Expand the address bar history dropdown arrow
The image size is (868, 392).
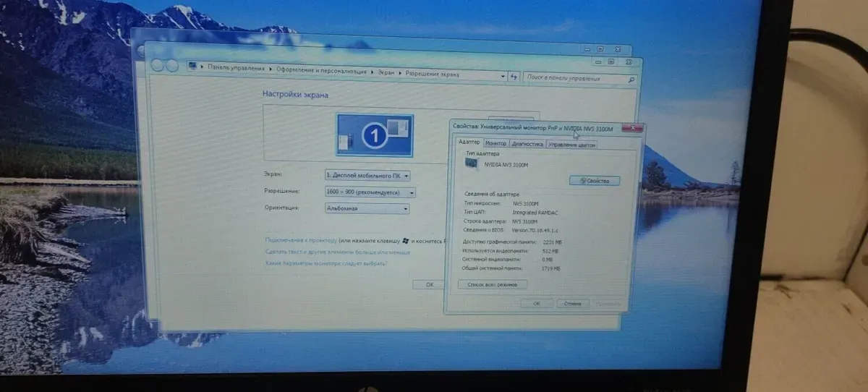pos(503,75)
